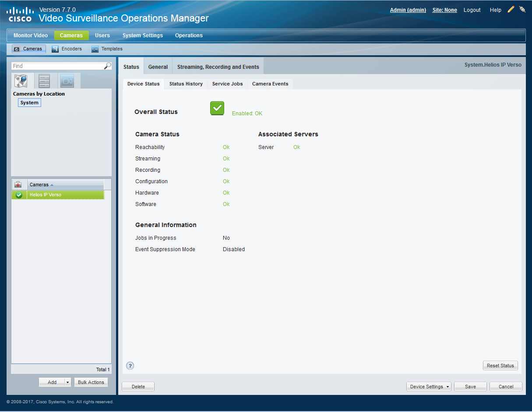This screenshot has width=532, height=412.
Task: Open the Encoders section
Action: pyautogui.click(x=67, y=49)
